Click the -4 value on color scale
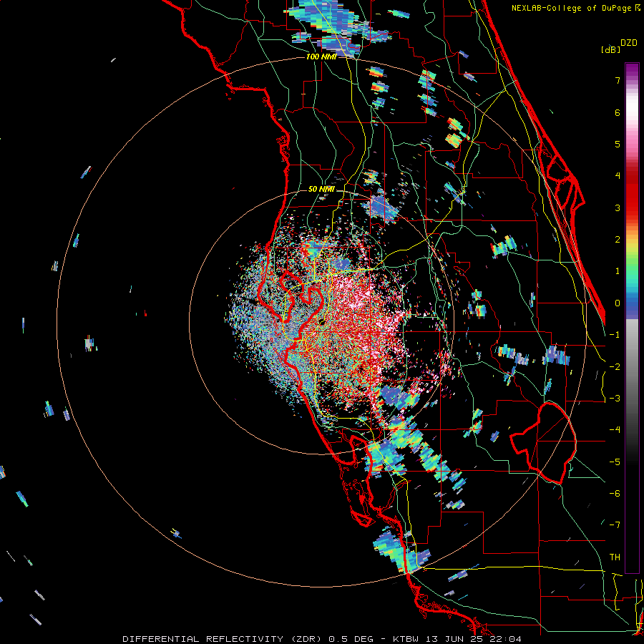 pos(615,430)
